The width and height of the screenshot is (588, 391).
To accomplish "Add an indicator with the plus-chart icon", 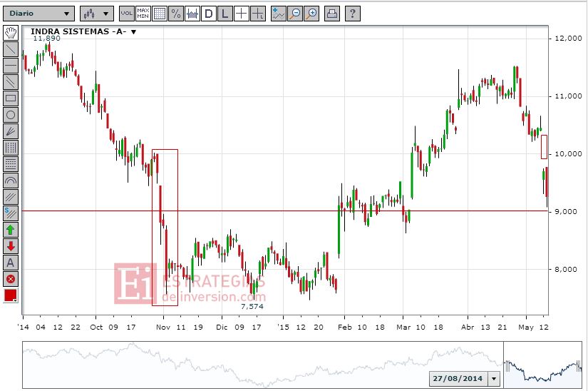I will [278, 14].
